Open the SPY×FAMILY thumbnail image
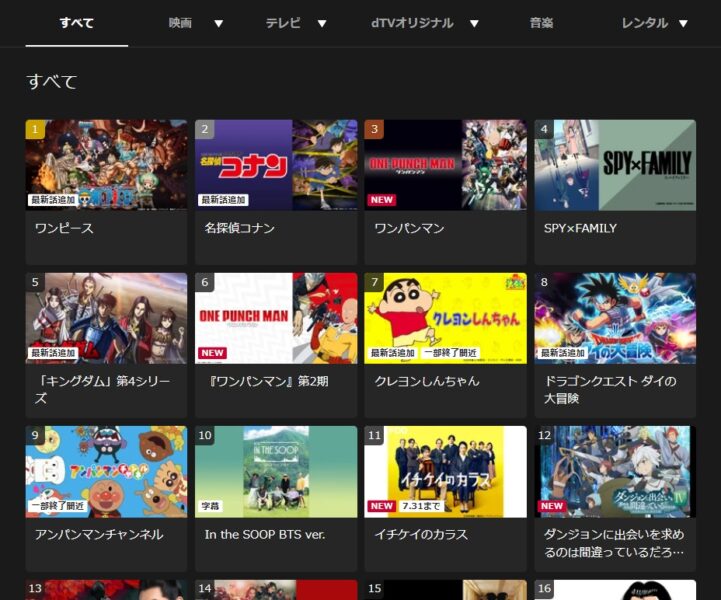The width and height of the screenshot is (721, 600). [615, 165]
